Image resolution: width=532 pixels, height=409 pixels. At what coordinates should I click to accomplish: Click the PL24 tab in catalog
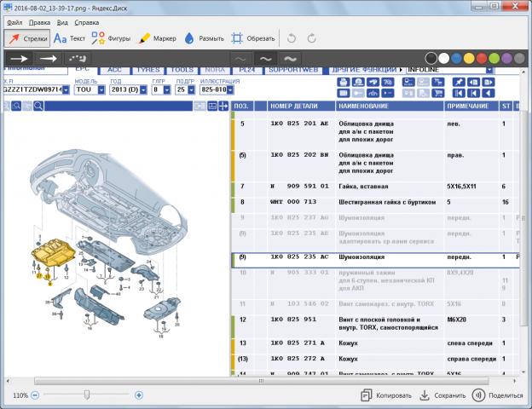[x=247, y=70]
